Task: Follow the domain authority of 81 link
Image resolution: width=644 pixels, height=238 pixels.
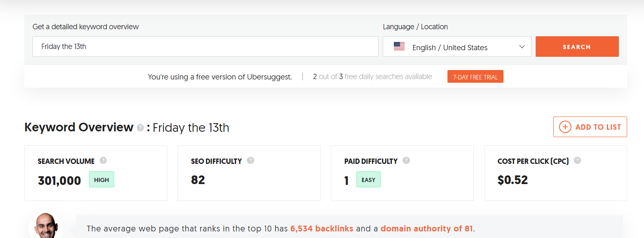Action: coord(426,229)
